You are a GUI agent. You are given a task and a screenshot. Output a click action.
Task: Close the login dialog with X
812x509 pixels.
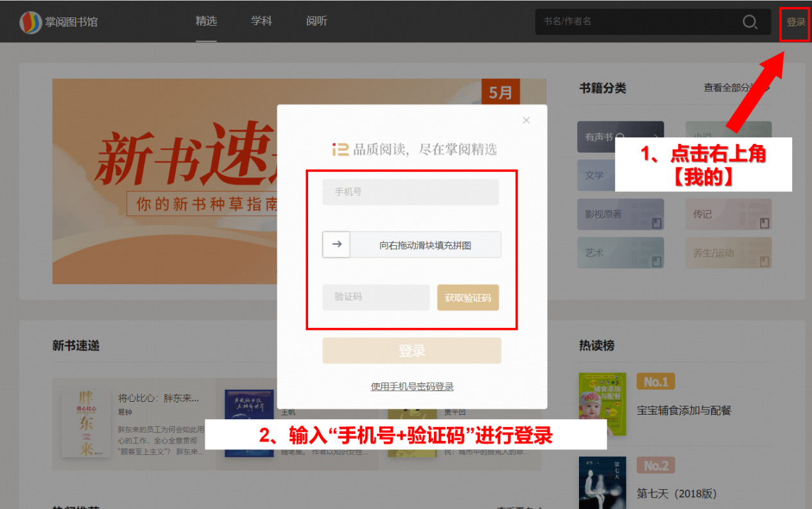click(x=526, y=120)
